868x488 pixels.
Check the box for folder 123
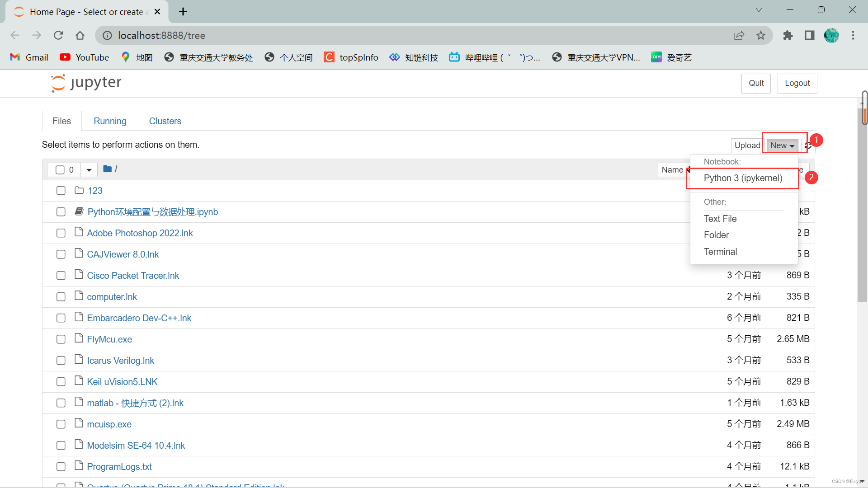[61, 191]
